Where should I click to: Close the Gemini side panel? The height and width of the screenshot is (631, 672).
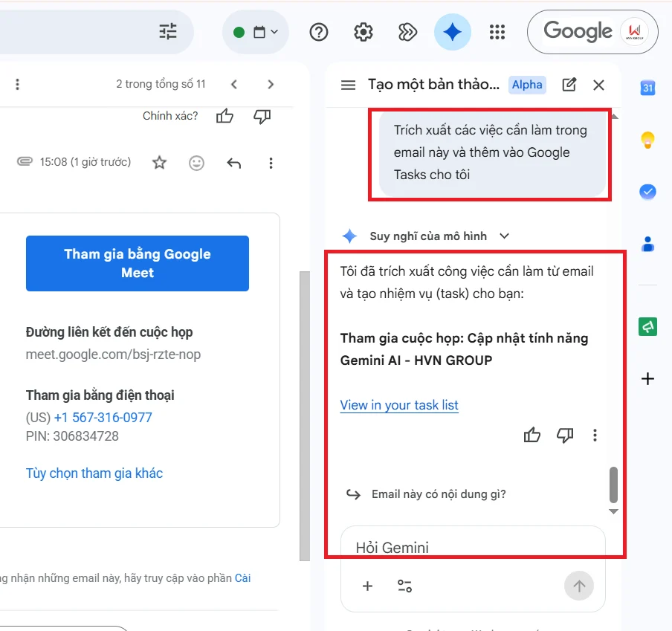pyautogui.click(x=598, y=85)
